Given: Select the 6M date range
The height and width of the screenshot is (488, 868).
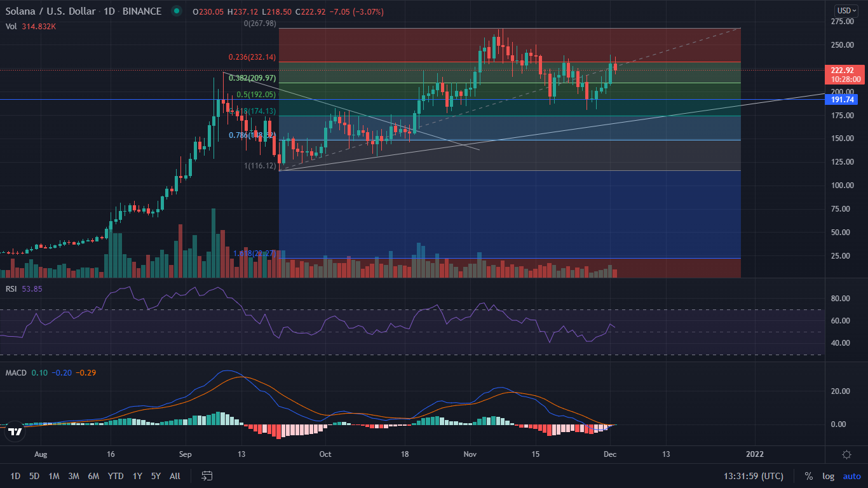Looking at the screenshot, I should coord(93,476).
